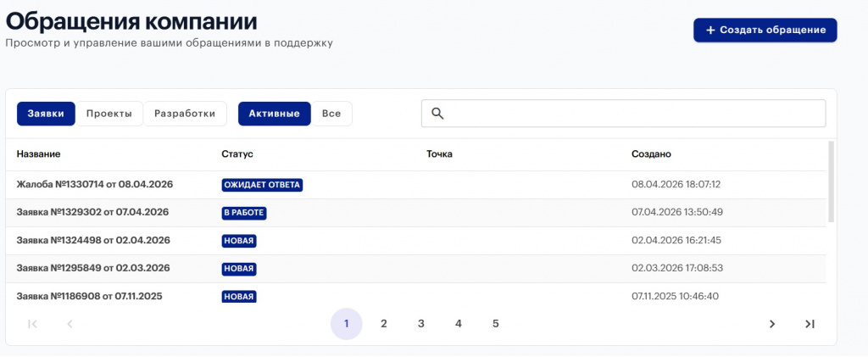Viewport: 868px width, 357px height.
Task: Open page 3 of results
Action: click(x=420, y=324)
